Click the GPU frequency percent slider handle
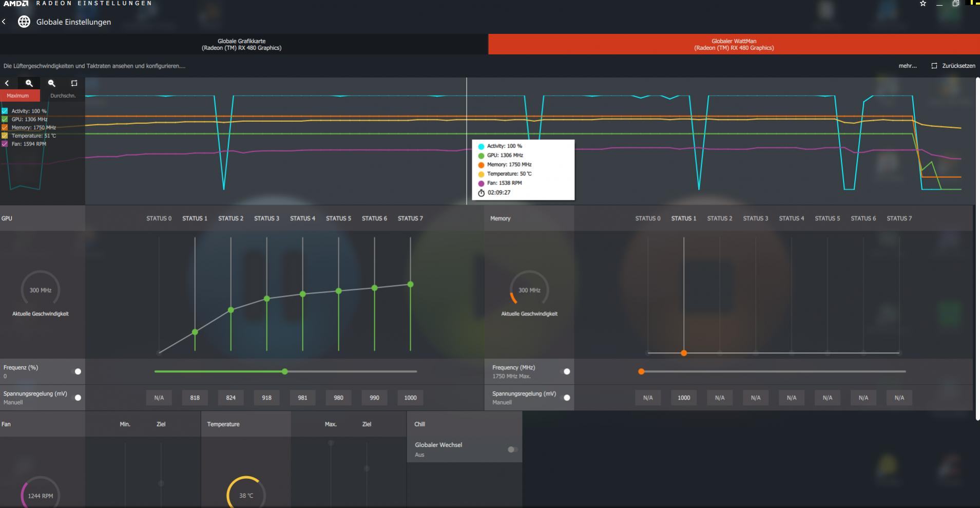The image size is (980, 508). tap(285, 371)
